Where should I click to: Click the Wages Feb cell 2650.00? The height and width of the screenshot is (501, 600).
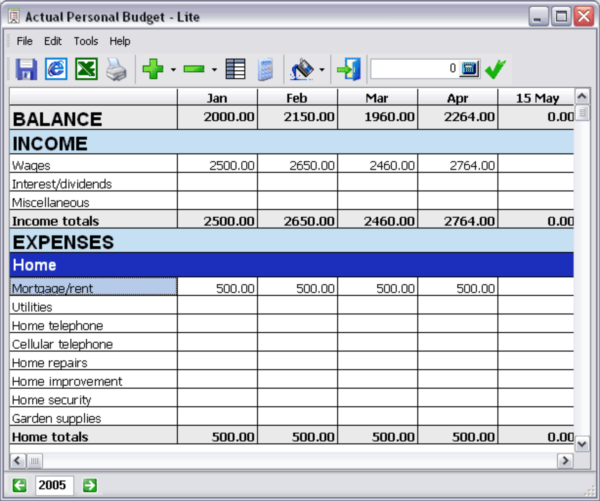[x=297, y=164]
